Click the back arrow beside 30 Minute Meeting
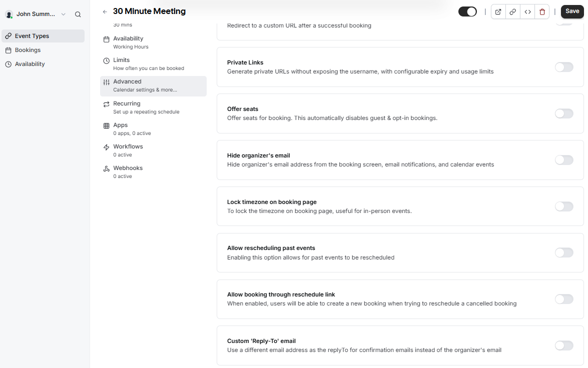Image resolution: width=588 pixels, height=368 pixels. [105, 11]
